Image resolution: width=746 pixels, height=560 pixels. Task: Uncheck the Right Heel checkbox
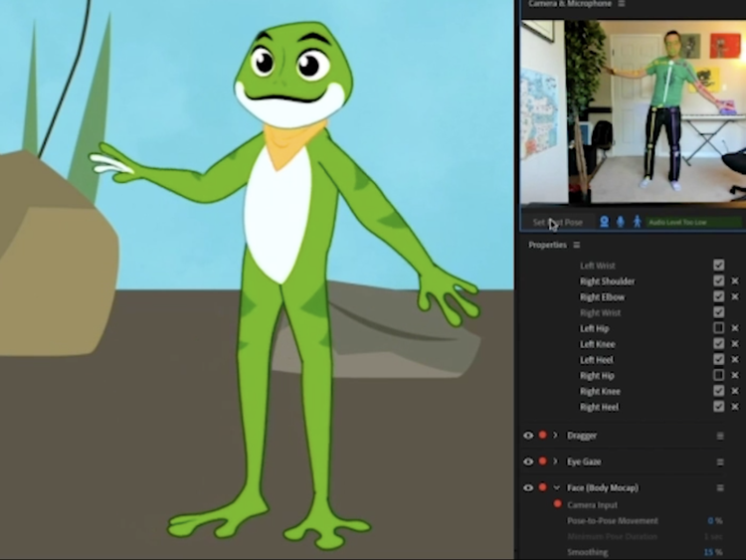point(719,406)
